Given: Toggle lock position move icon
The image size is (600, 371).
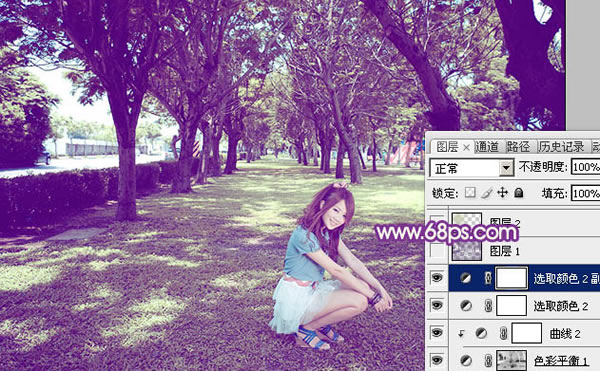Looking at the screenshot, I should 502,192.
